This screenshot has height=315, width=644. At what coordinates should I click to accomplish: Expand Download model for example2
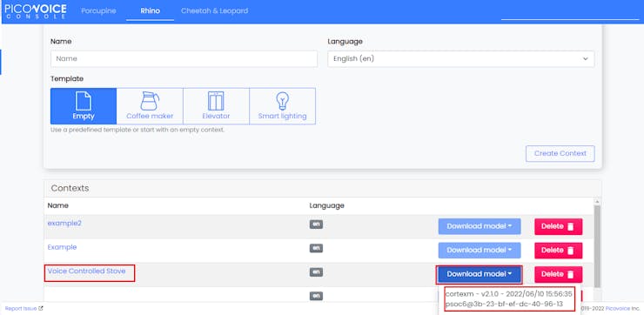(480, 226)
